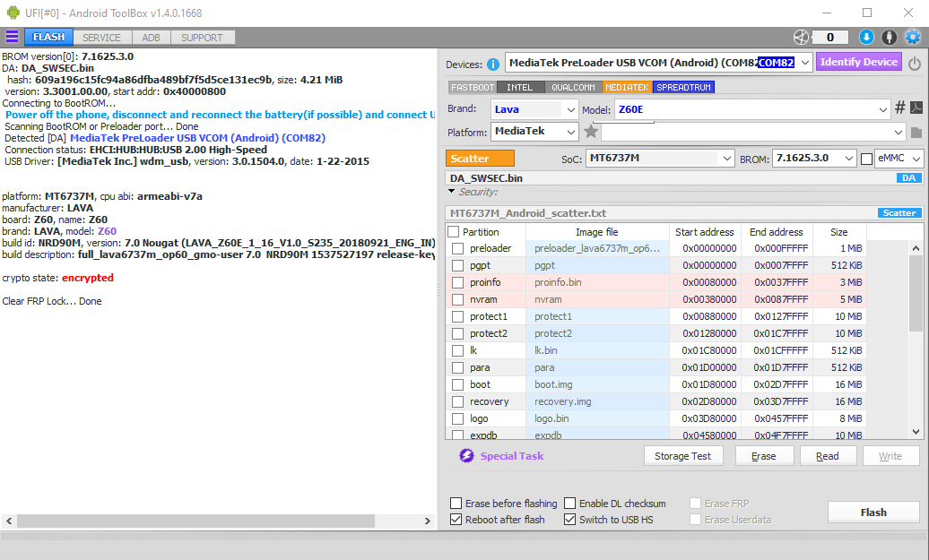Click the Android ToolBox app icon

click(13, 13)
